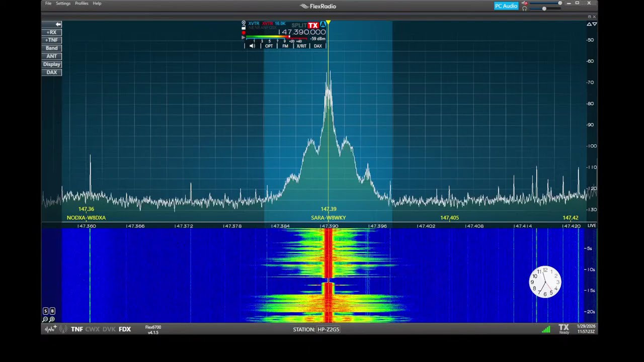Toggle SPLIT on the slice flag
The image size is (644, 362).
(299, 25)
